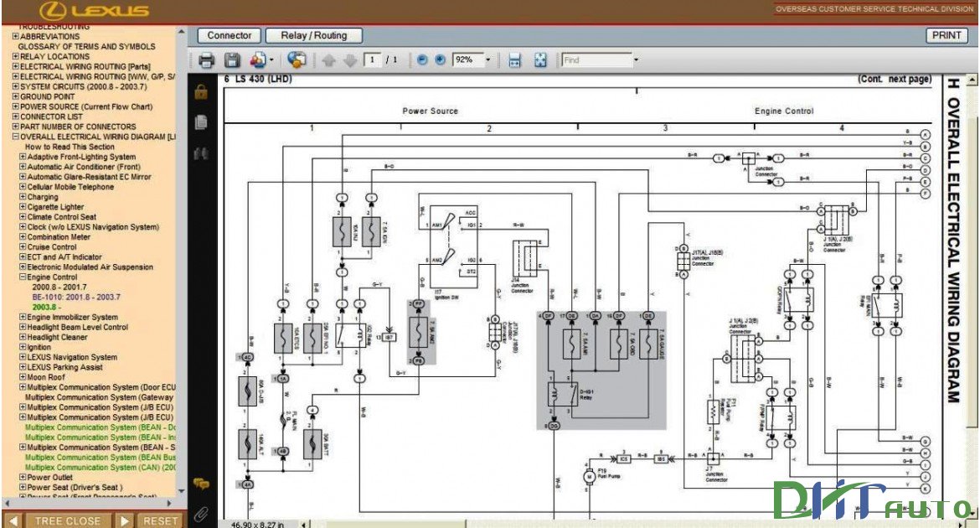
Task: Zoom out with the minus button
Action: [422, 60]
